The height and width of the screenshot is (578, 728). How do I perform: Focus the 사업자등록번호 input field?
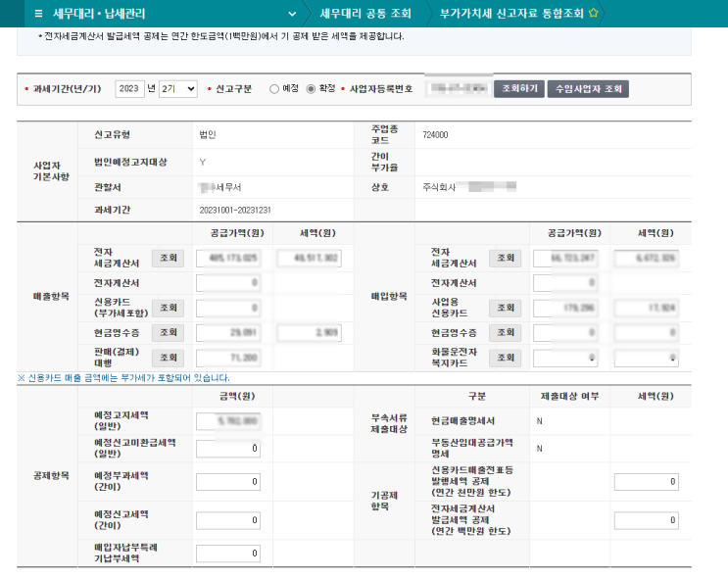point(459,88)
